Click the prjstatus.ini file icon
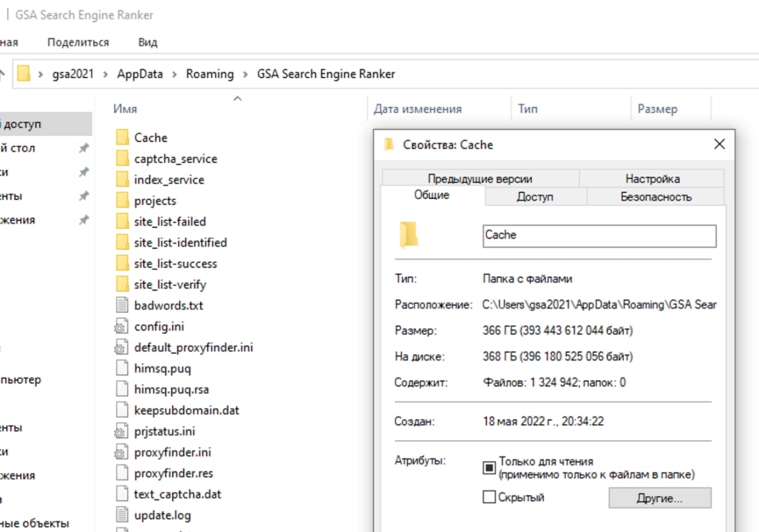759x532 pixels. pyautogui.click(x=121, y=432)
